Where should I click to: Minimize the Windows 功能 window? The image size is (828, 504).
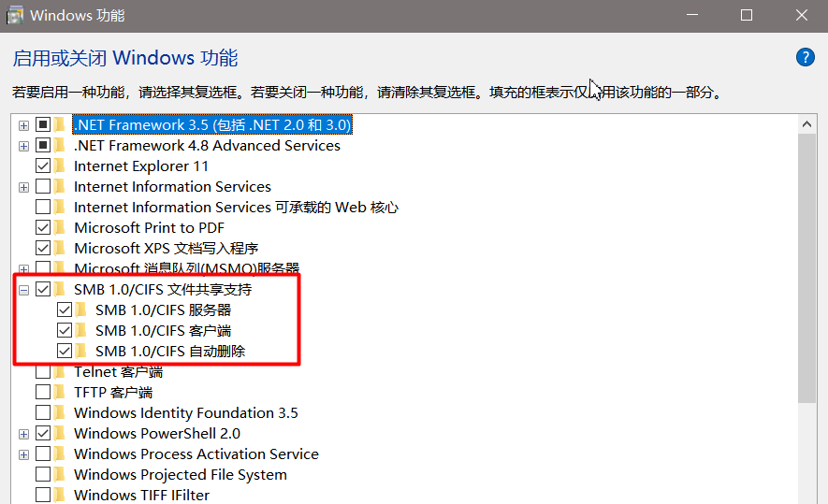click(x=692, y=15)
